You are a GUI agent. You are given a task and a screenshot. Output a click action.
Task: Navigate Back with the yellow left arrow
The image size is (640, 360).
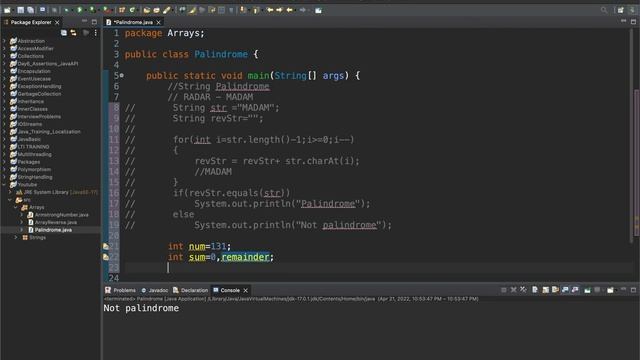[x=289, y=10]
